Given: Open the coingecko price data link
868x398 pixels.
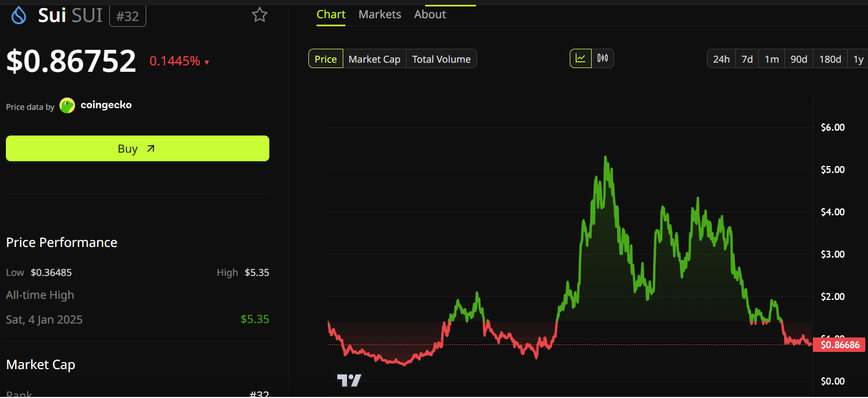Looking at the screenshot, I should (106, 105).
